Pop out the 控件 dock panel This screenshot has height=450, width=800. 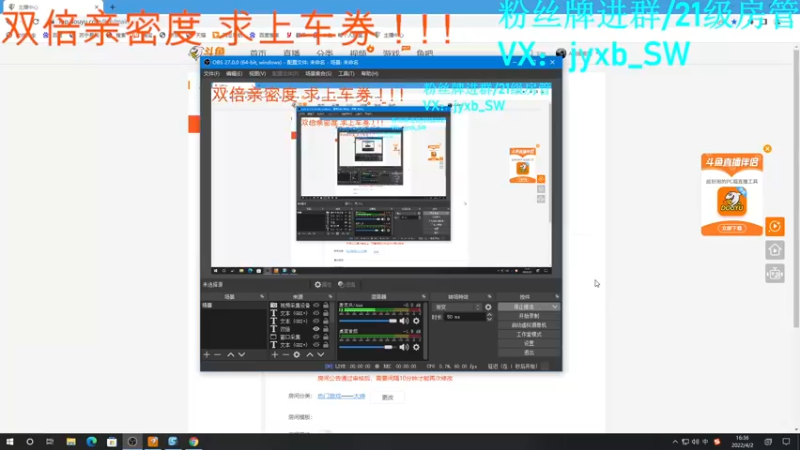click(557, 296)
